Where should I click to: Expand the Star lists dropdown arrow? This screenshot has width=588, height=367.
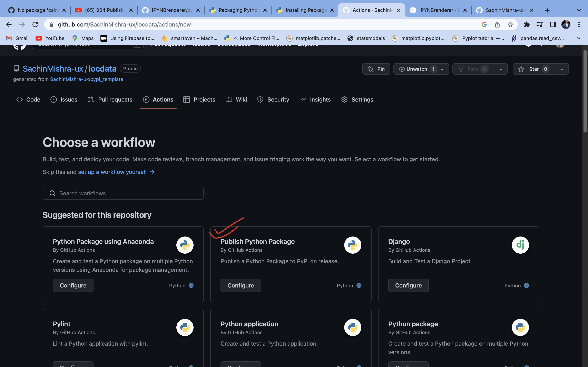pyautogui.click(x=562, y=69)
